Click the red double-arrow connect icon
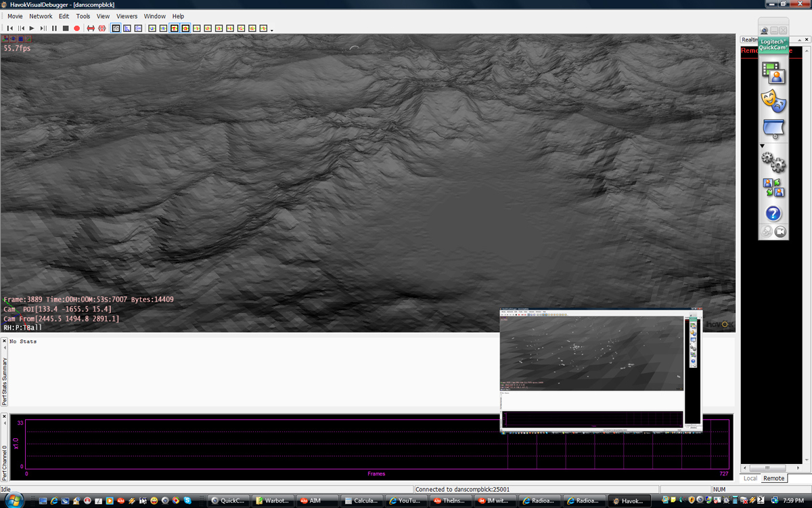This screenshot has height=508, width=812. 91,28
